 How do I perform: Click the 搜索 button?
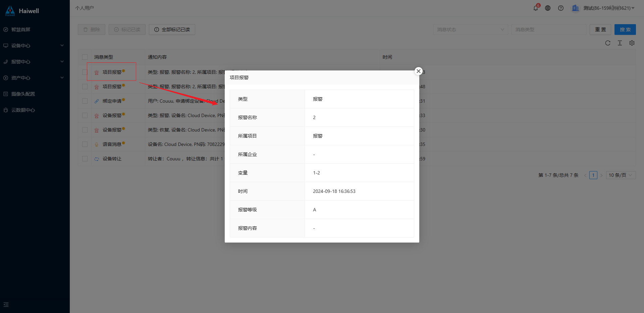tap(625, 30)
